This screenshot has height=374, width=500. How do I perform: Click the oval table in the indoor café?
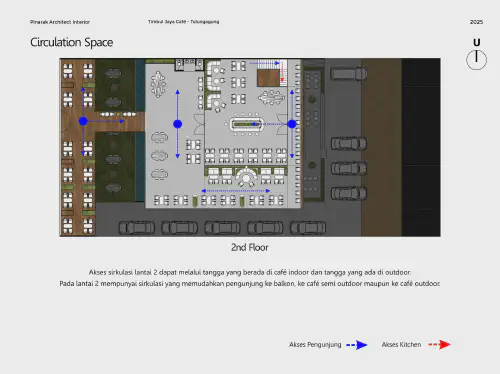(246, 124)
